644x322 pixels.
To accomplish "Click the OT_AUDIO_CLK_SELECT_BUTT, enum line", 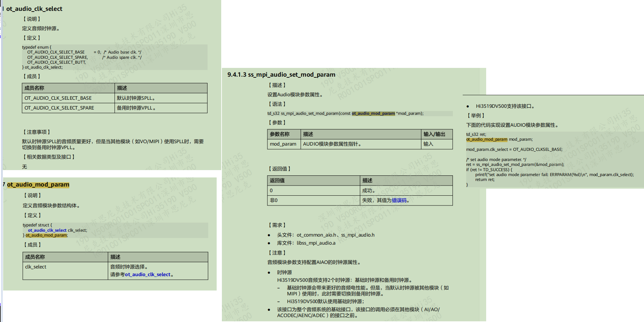I will (56, 62).
